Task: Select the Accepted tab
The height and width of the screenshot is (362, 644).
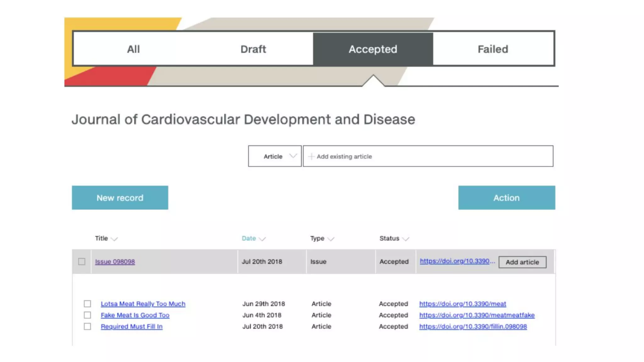Action: tap(373, 49)
